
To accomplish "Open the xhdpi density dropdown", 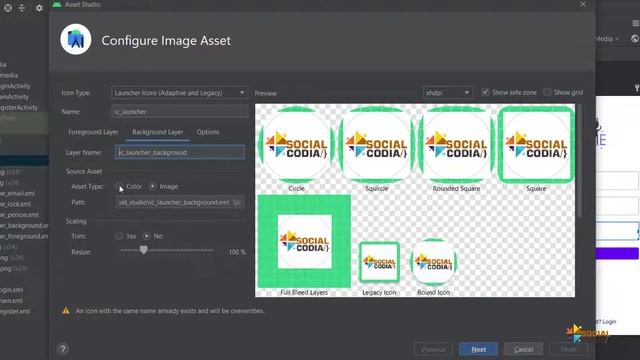I will click(448, 93).
